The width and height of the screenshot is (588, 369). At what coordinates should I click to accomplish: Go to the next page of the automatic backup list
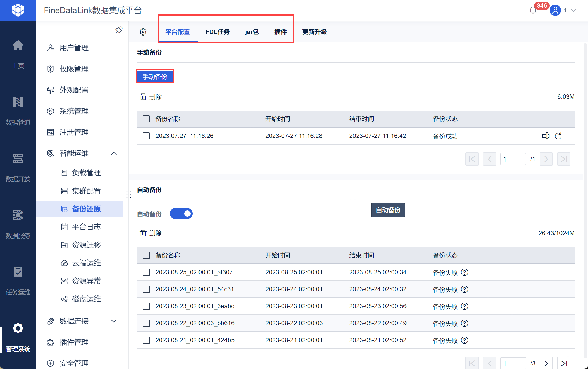click(546, 363)
